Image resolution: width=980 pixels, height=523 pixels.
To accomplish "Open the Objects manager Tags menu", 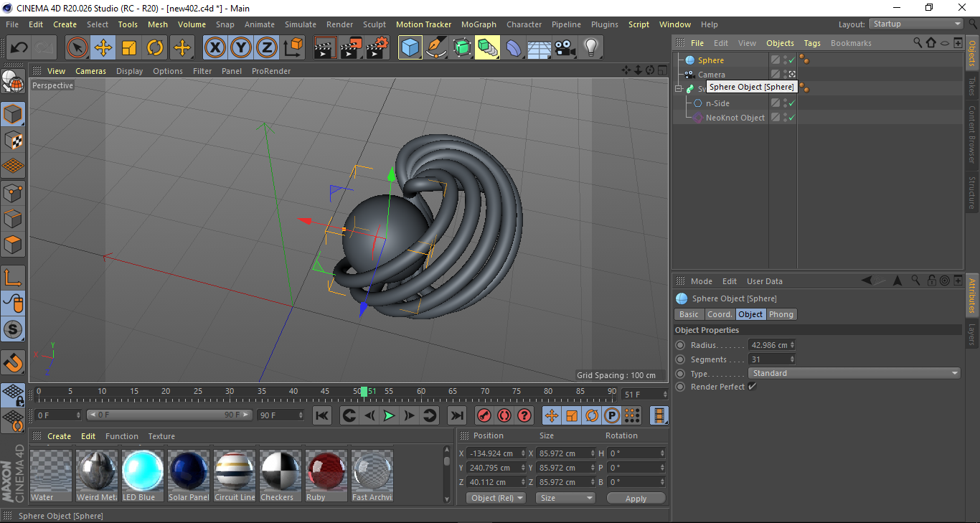I will tap(812, 43).
